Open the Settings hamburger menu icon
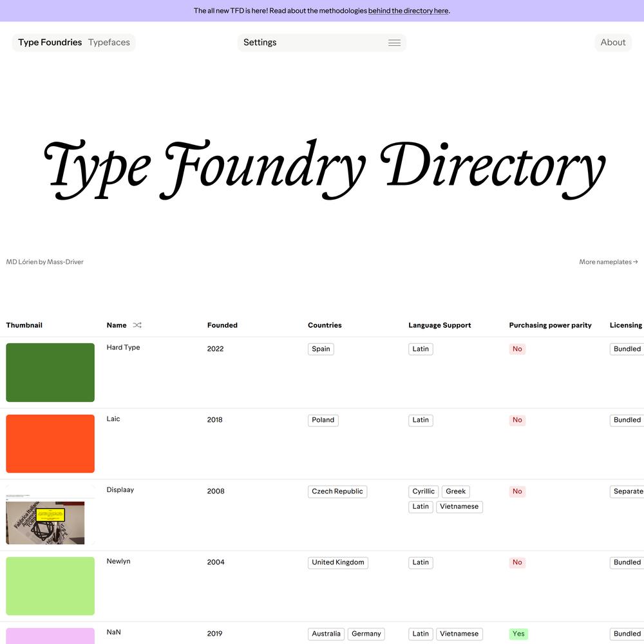The image size is (644, 644). (394, 43)
